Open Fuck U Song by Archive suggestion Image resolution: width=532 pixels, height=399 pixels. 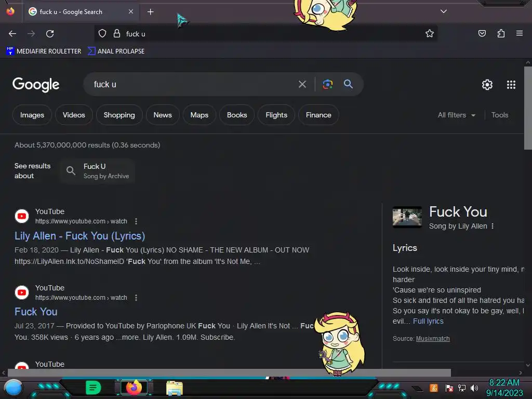(x=98, y=171)
